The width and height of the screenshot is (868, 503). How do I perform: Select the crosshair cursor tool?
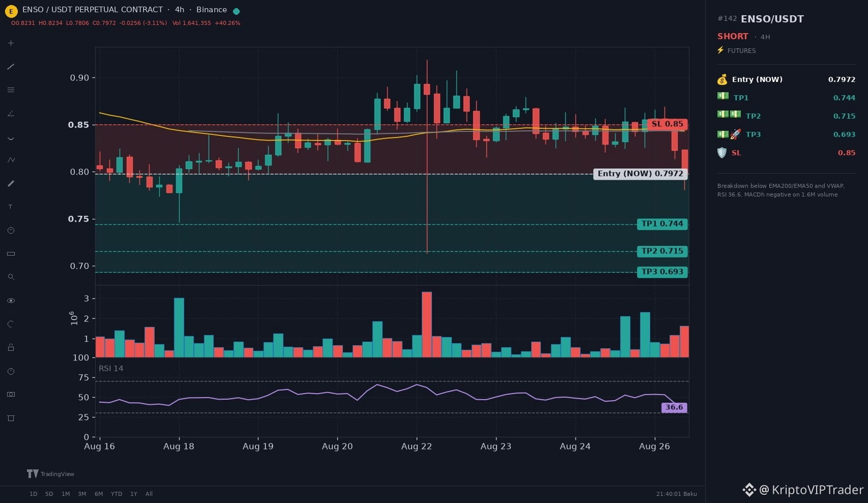pyautogui.click(x=11, y=43)
